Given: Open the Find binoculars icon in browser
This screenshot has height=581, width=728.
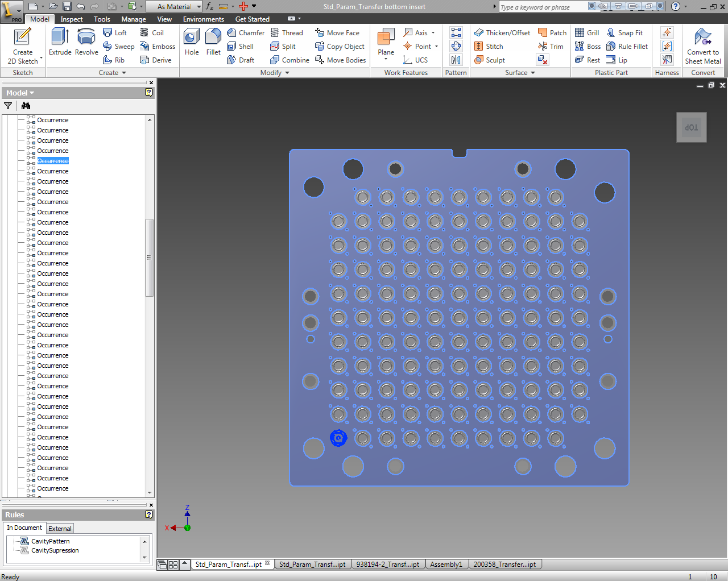Looking at the screenshot, I should [26, 106].
